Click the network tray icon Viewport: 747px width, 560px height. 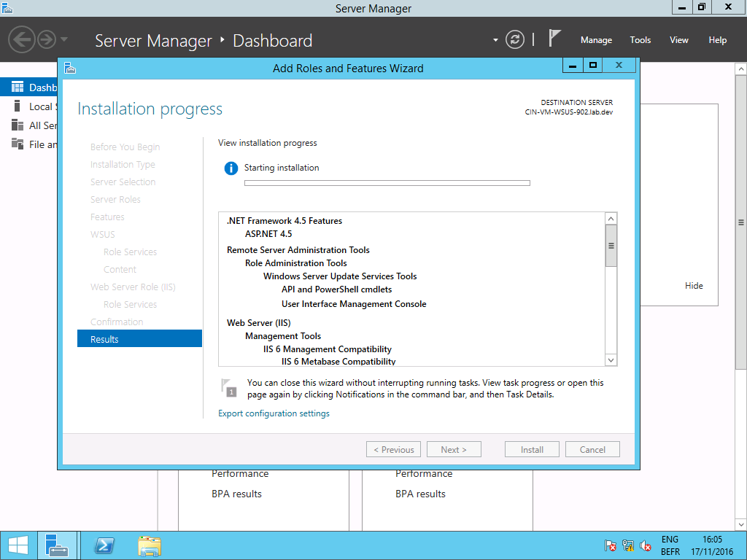pos(628,545)
